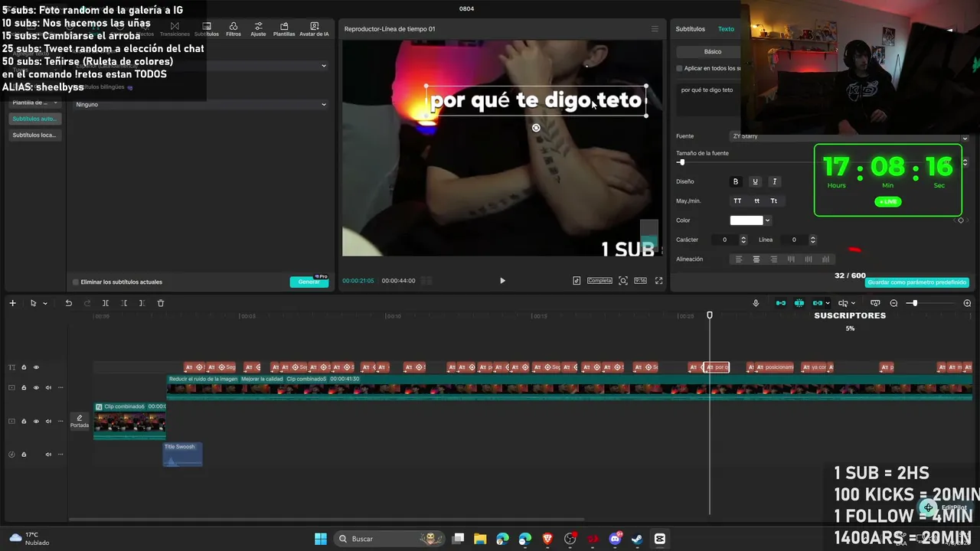Click 'Guardar como parámetro predefinido'
Screen dimensions: 980x551
(917, 282)
